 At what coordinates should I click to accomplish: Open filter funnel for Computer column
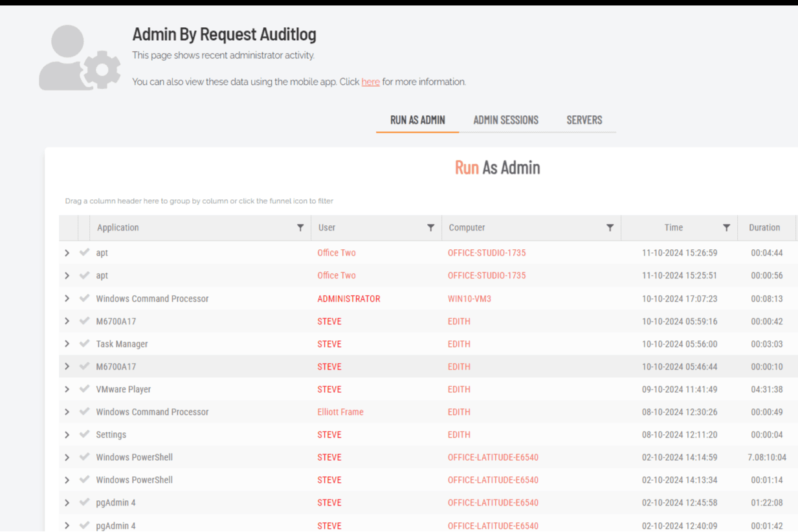click(610, 228)
